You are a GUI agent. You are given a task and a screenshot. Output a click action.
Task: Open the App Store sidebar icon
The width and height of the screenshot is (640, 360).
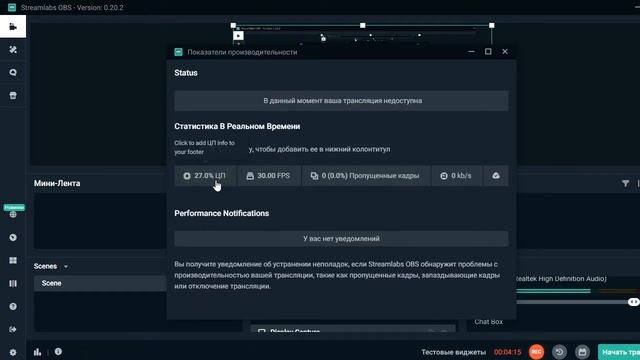[x=13, y=95]
